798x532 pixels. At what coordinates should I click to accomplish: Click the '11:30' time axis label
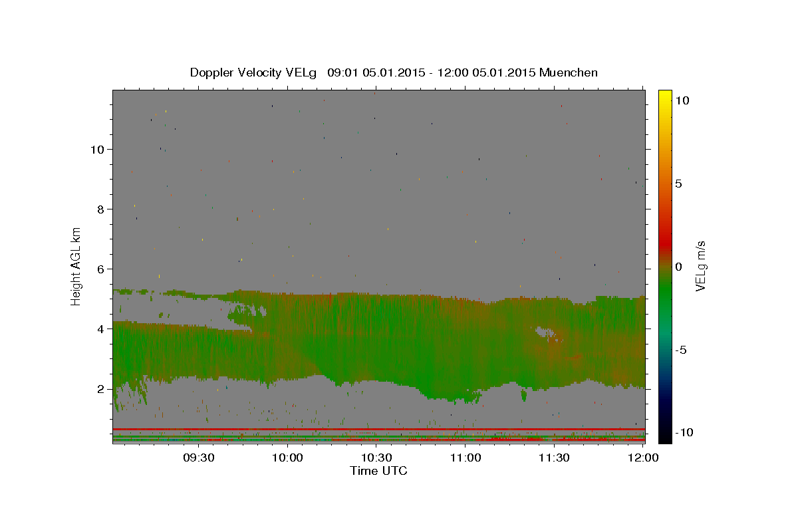coord(555,458)
